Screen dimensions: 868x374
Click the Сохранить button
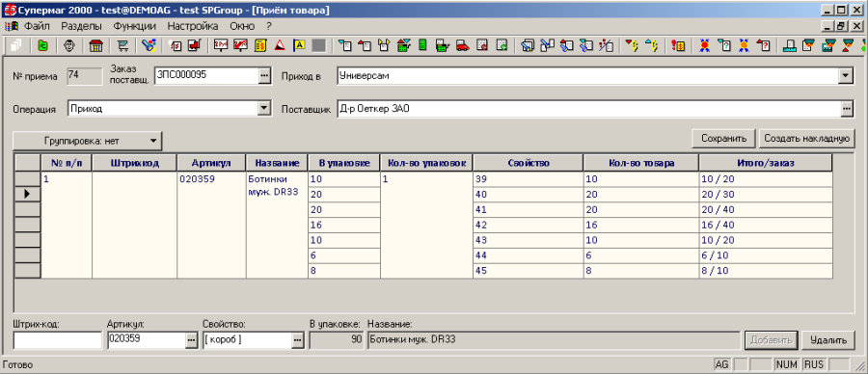[723, 138]
